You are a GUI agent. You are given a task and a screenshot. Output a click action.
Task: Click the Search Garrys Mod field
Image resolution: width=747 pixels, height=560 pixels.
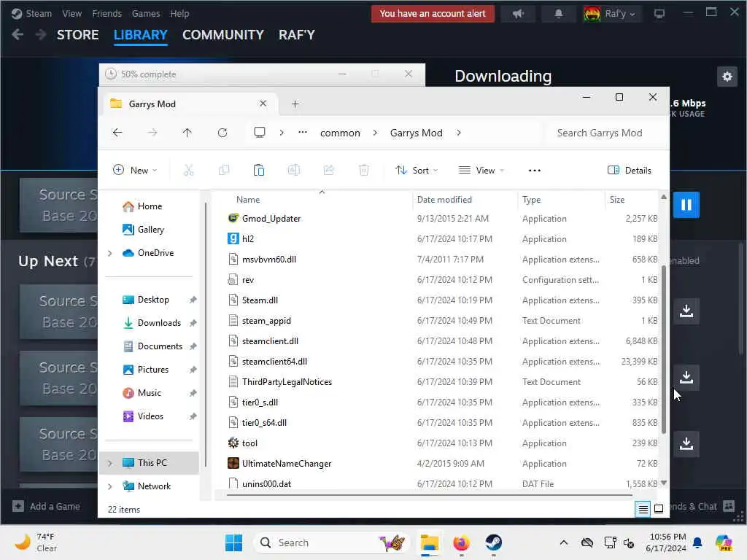click(605, 133)
